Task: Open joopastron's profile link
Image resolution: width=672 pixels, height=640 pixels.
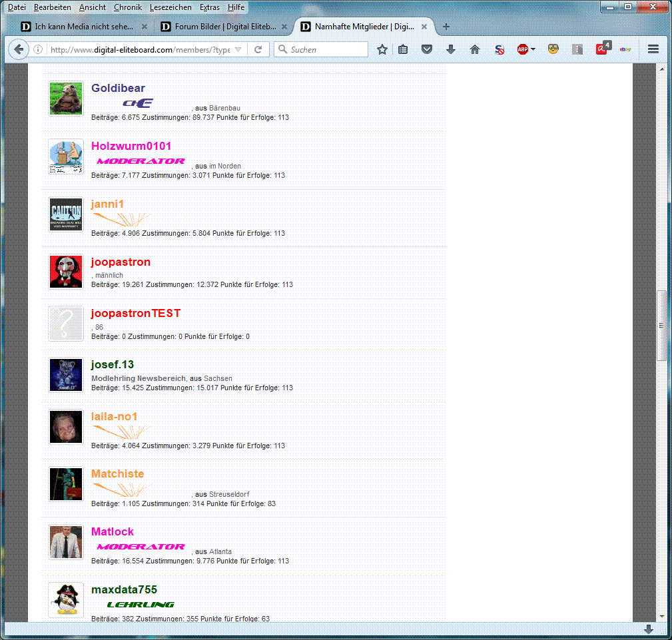Action: 121,262
